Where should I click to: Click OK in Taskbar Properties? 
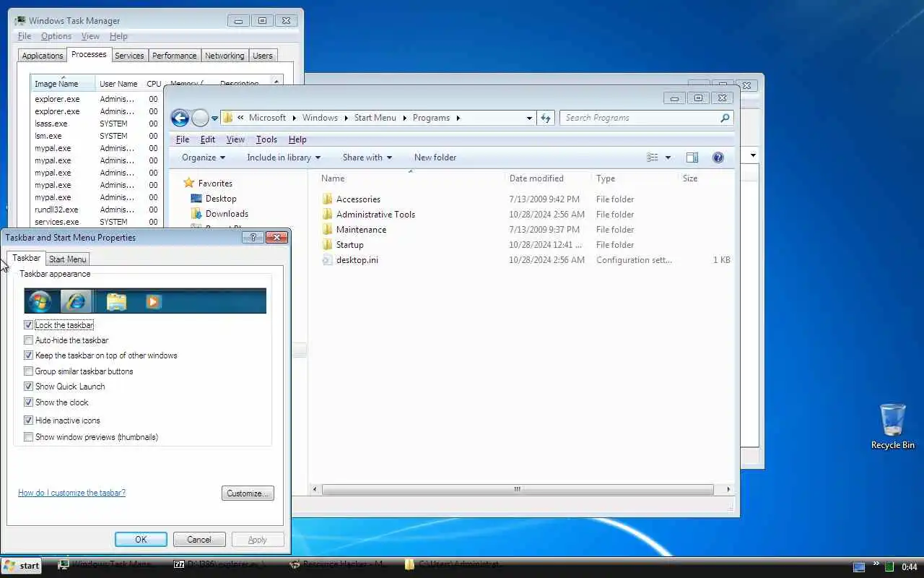click(141, 540)
